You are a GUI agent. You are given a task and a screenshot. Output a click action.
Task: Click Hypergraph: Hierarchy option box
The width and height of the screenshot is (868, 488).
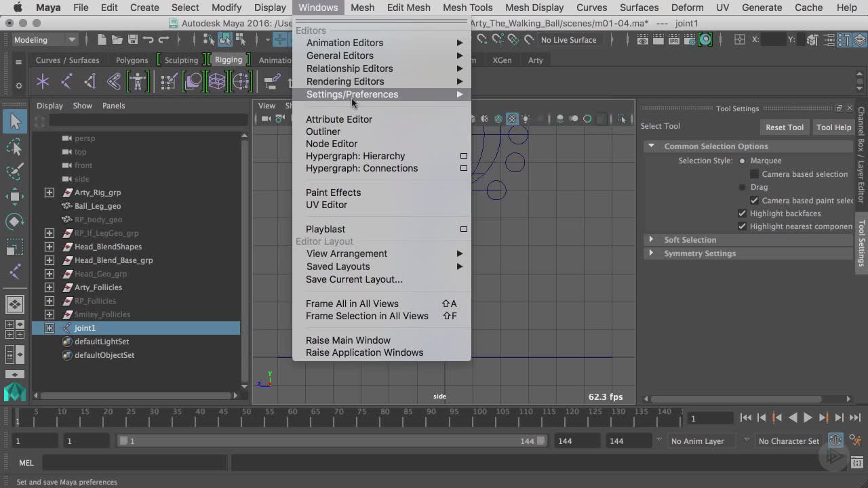(x=464, y=156)
